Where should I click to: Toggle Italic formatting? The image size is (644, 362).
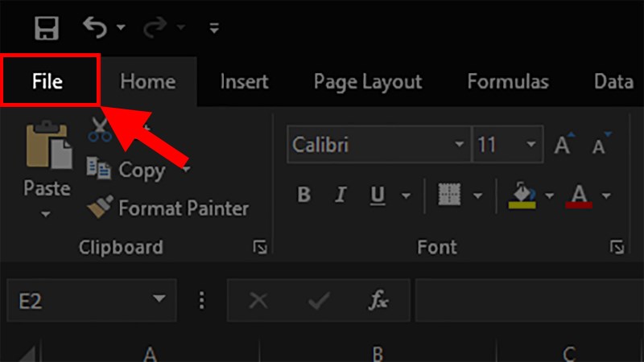point(341,195)
